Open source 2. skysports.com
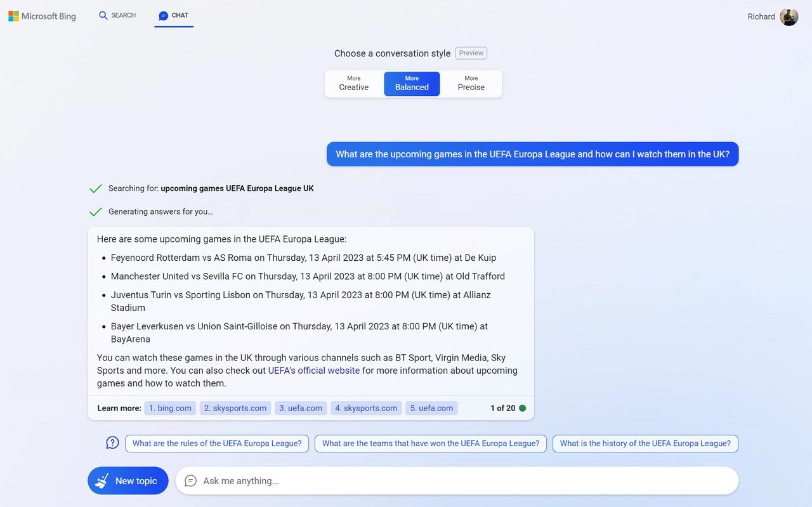812x507 pixels. (x=235, y=408)
